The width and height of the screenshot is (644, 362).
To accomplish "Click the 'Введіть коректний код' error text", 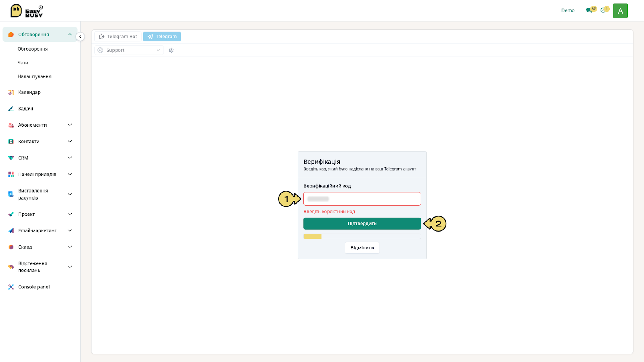I will [329, 212].
